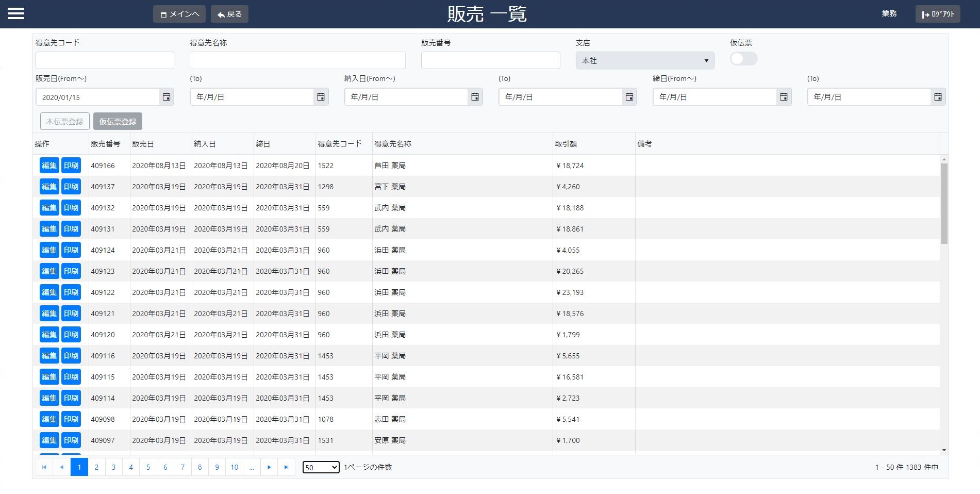Print sale 409115 row

pos(71,377)
